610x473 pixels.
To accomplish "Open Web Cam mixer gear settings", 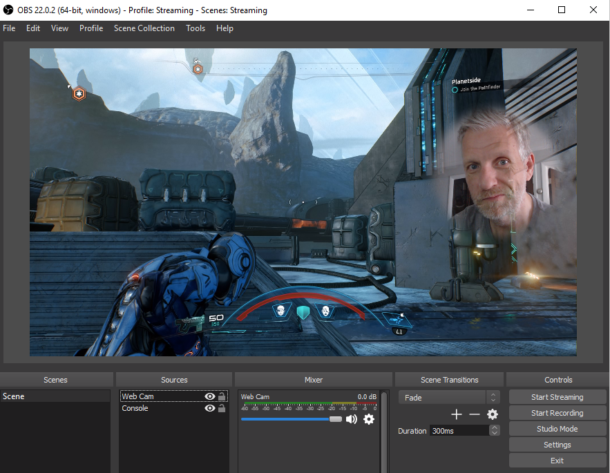I will click(x=368, y=419).
